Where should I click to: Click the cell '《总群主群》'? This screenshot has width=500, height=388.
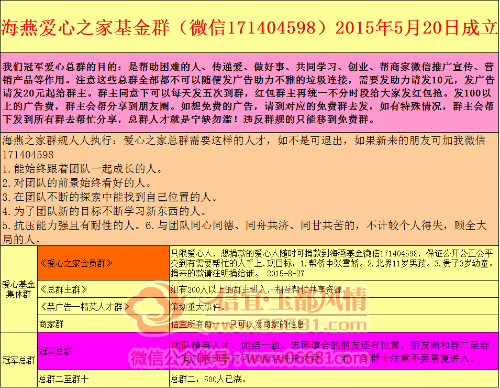tap(104, 289)
